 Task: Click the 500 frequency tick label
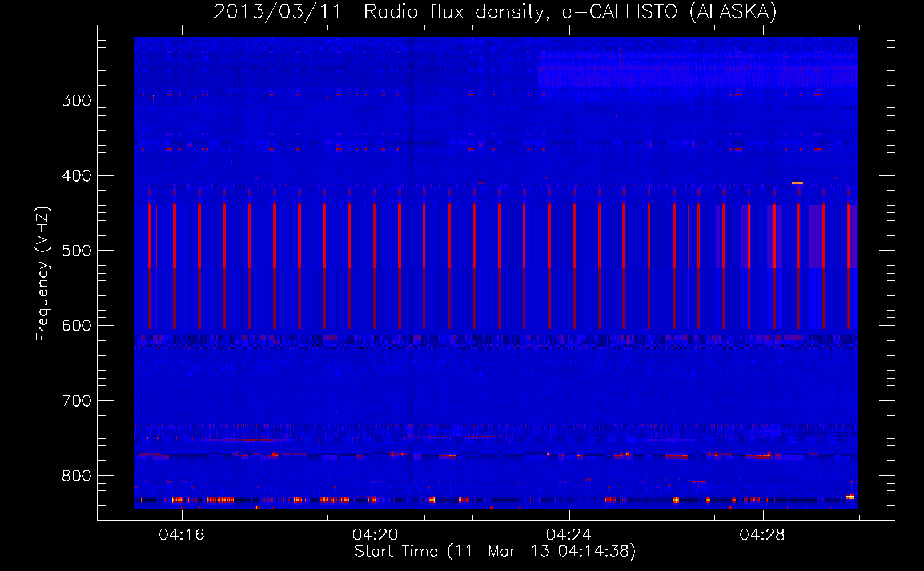coord(77,251)
